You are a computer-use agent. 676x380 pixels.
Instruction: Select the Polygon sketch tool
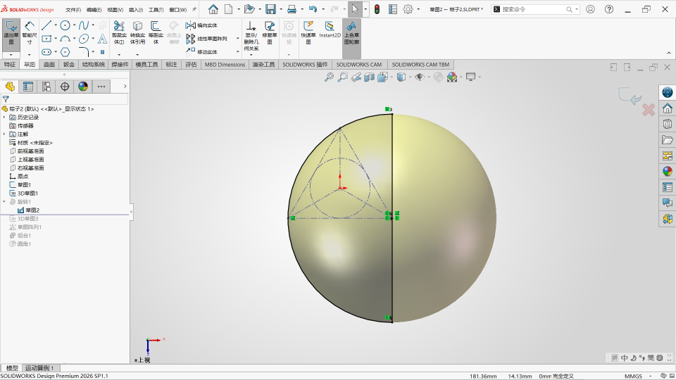tap(65, 52)
